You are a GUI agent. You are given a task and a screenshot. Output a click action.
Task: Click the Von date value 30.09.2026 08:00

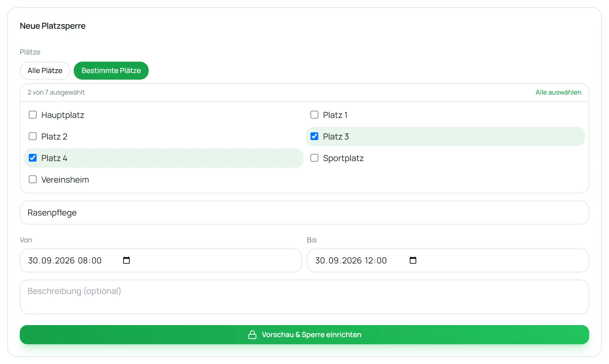[x=65, y=260]
